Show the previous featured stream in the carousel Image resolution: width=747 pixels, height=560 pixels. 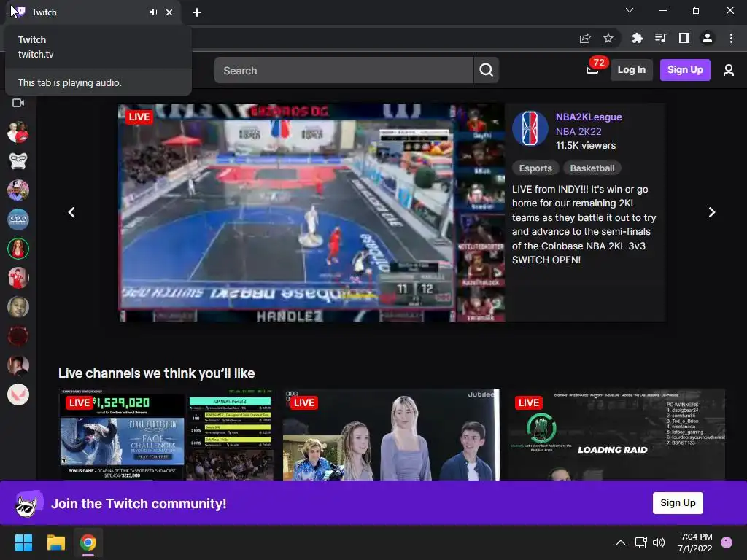(71, 212)
